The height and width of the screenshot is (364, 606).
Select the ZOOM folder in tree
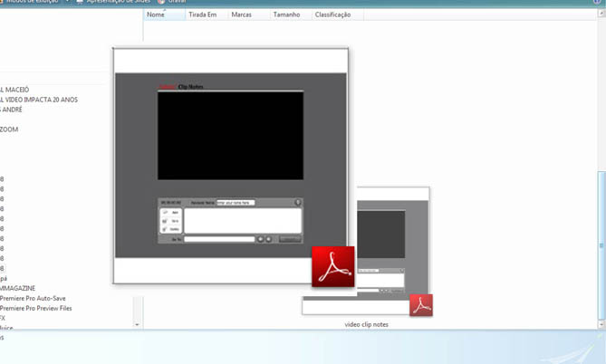(9, 129)
